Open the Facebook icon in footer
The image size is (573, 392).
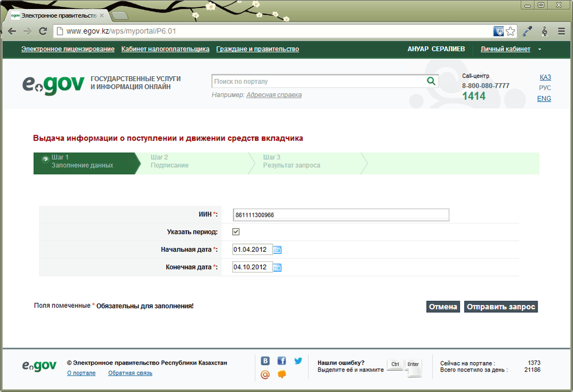[x=281, y=361]
